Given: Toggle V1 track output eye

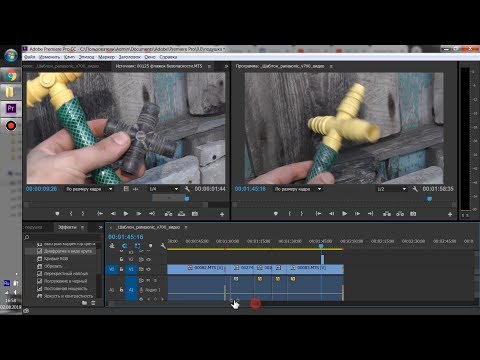Looking at the screenshot, I should [x=148, y=269].
